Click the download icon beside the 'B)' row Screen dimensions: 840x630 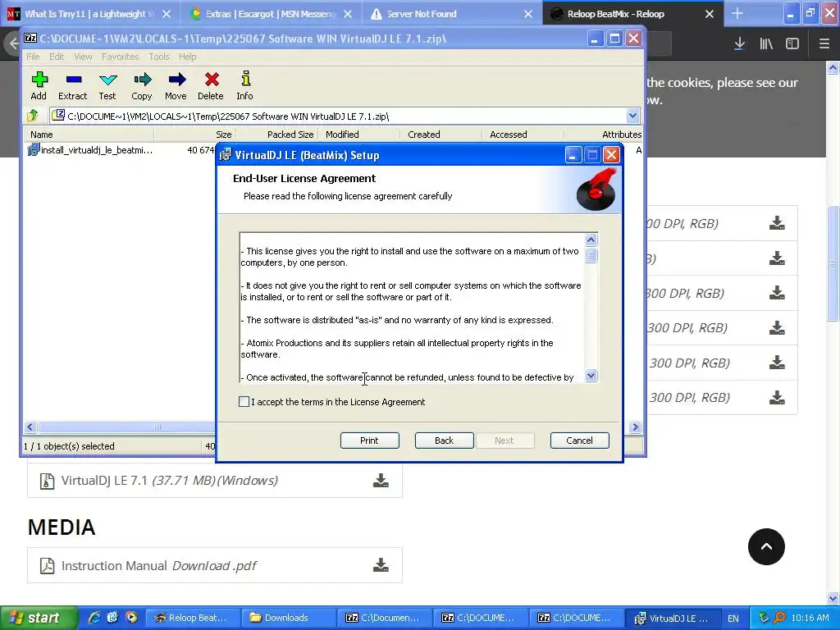point(777,258)
